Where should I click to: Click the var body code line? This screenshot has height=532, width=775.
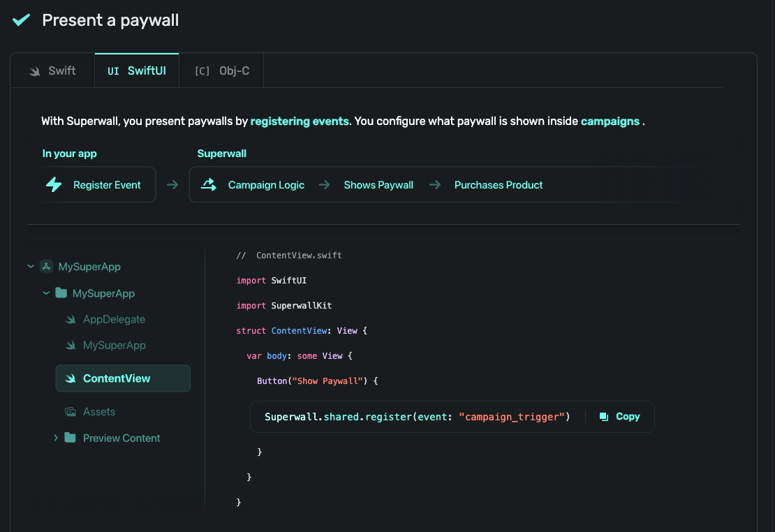300,356
